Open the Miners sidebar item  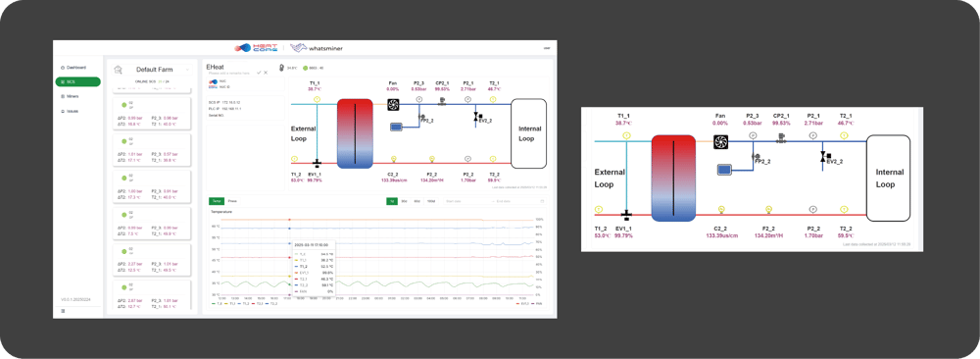pyautogui.click(x=73, y=96)
